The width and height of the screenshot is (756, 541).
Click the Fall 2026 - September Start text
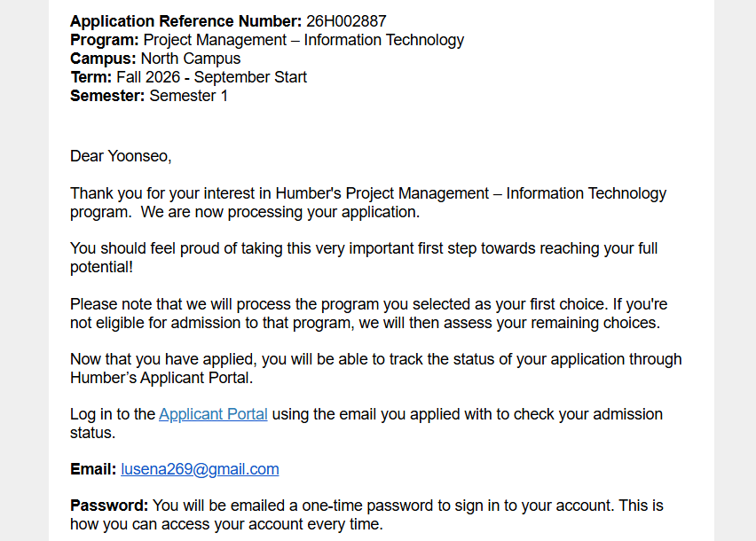pyautogui.click(x=211, y=77)
